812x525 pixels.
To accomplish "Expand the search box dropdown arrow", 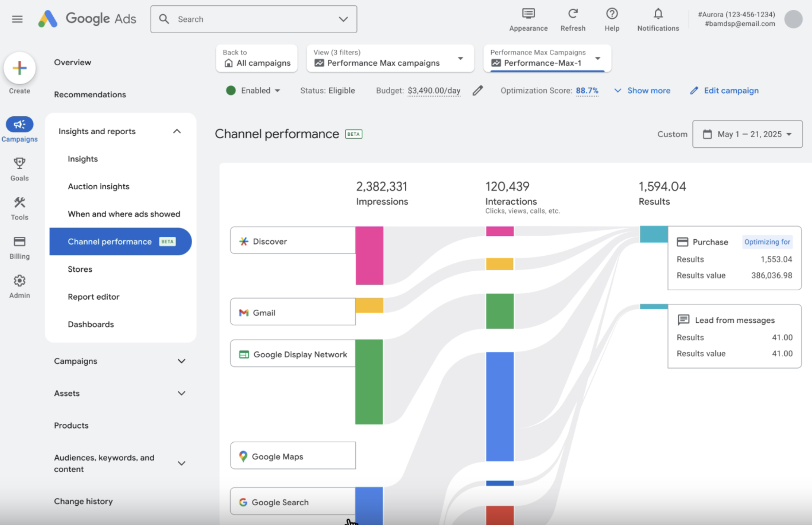I will pyautogui.click(x=343, y=19).
